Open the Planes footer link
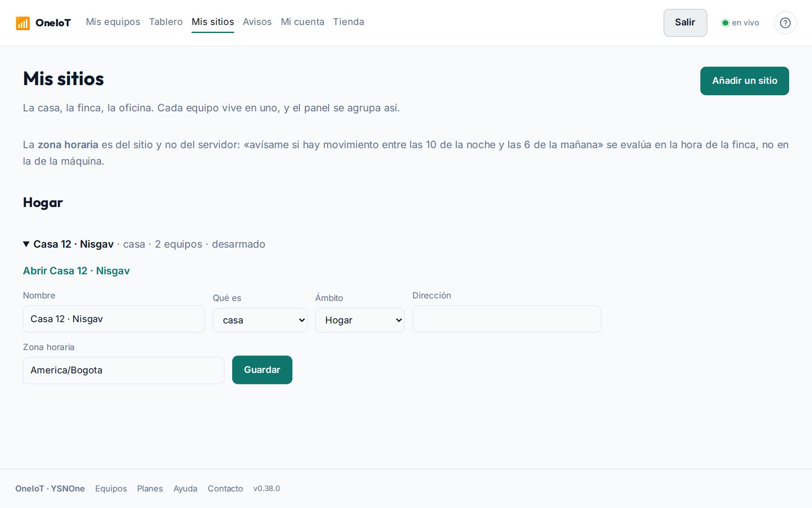812x508 pixels. point(150,489)
